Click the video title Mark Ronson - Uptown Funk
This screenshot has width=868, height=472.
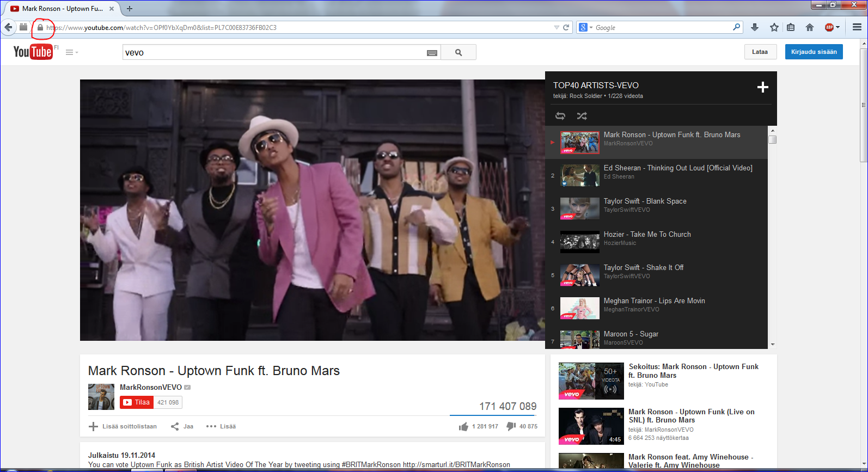(x=214, y=371)
